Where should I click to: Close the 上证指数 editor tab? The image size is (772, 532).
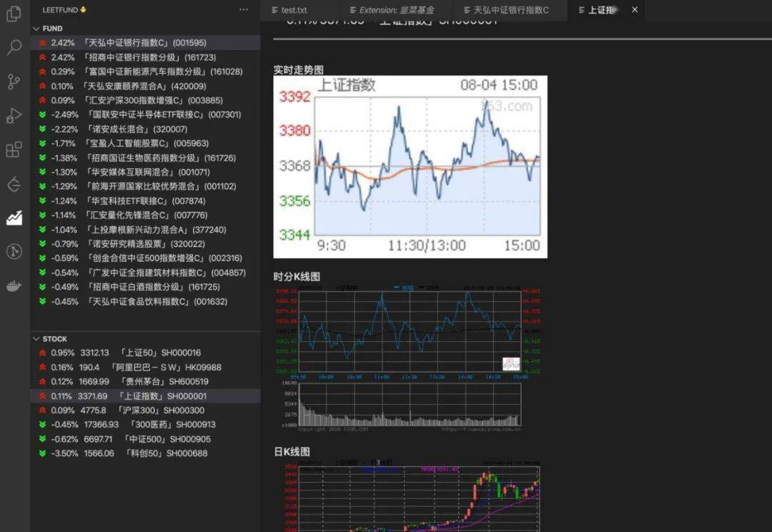tap(634, 10)
